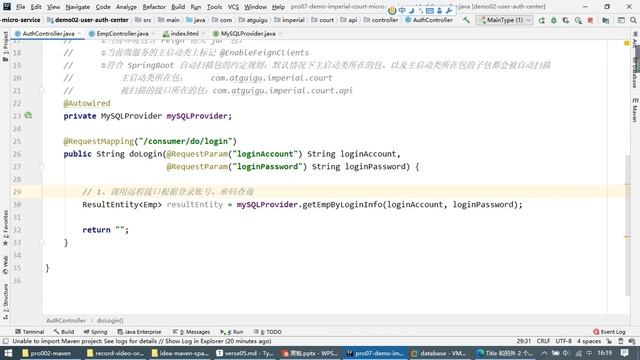This screenshot has height=360, width=640.
Task: Click AuthController class breadcrumb in navigation bar
Action: (x=429, y=20)
